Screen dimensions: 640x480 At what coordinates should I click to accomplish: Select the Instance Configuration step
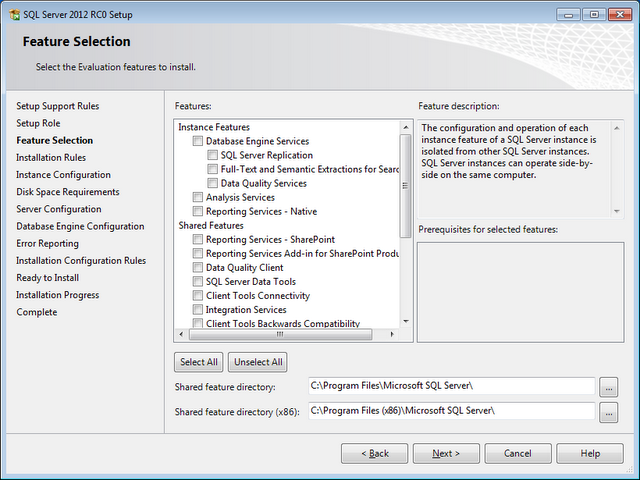point(63,175)
